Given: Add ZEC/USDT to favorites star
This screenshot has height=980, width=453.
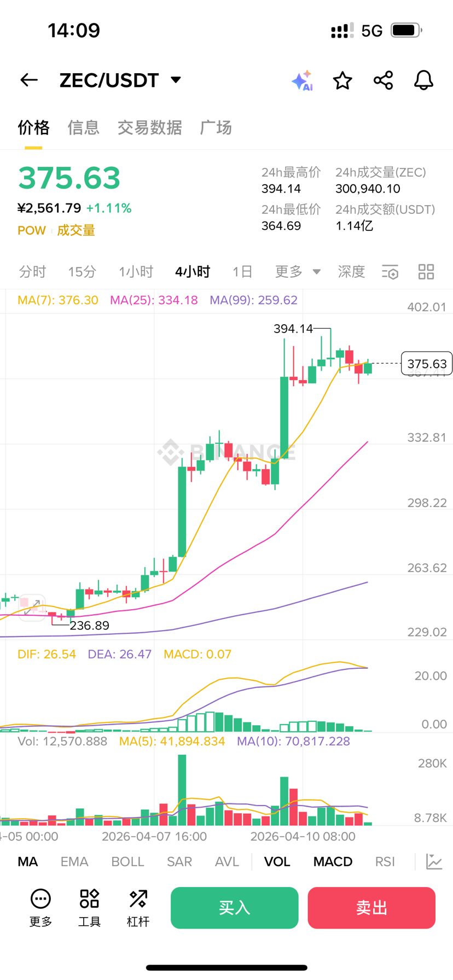Looking at the screenshot, I should pyautogui.click(x=342, y=80).
